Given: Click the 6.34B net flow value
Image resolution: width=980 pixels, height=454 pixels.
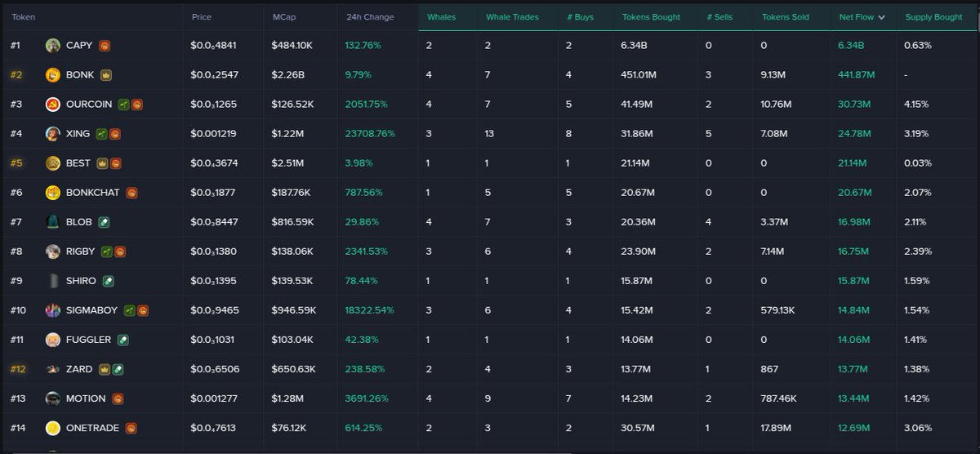Looking at the screenshot, I should coord(851,46).
